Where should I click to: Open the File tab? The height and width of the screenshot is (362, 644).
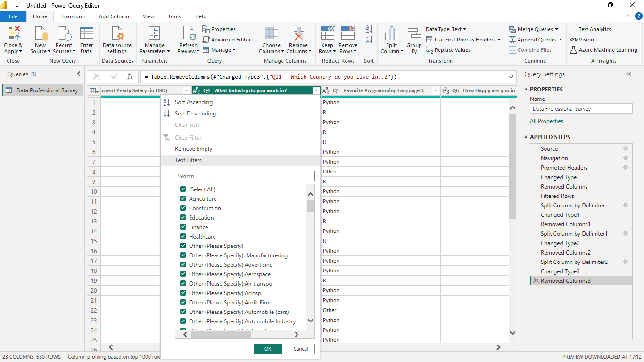tap(13, 16)
